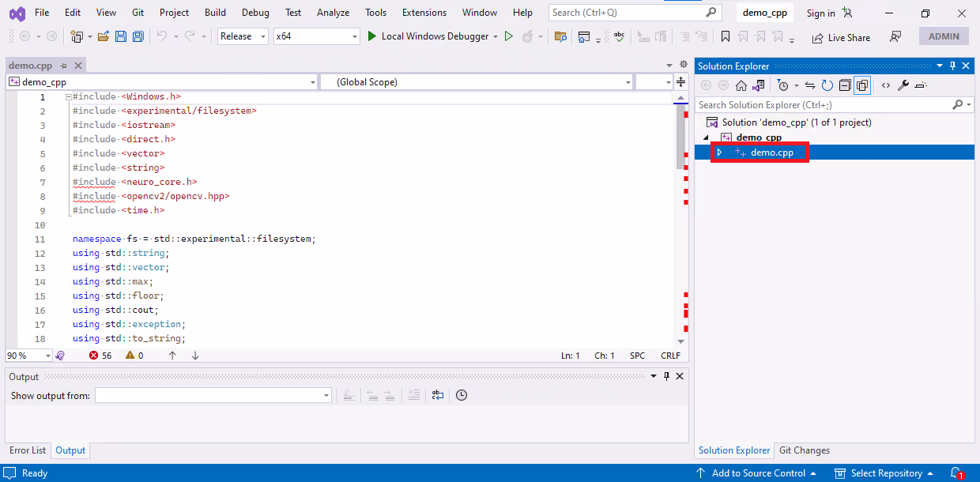Click the abc spell check icon
Image resolution: width=980 pixels, height=482 pixels.
620,36
